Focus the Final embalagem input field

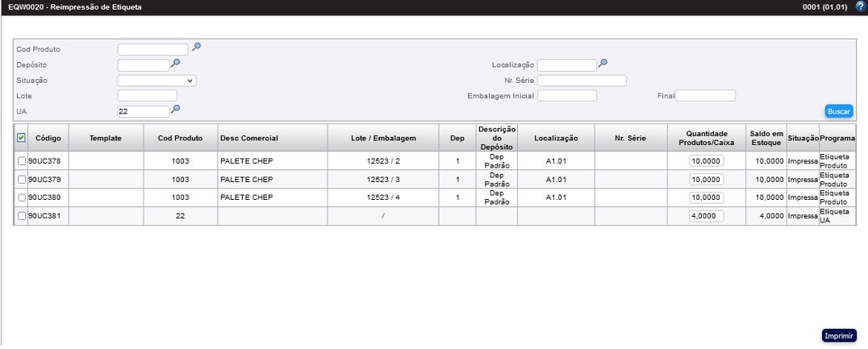point(705,96)
